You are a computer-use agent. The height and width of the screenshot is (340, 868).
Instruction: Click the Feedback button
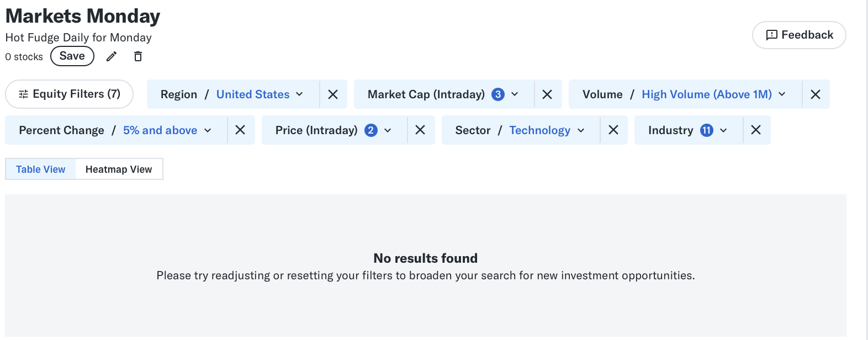(x=799, y=34)
